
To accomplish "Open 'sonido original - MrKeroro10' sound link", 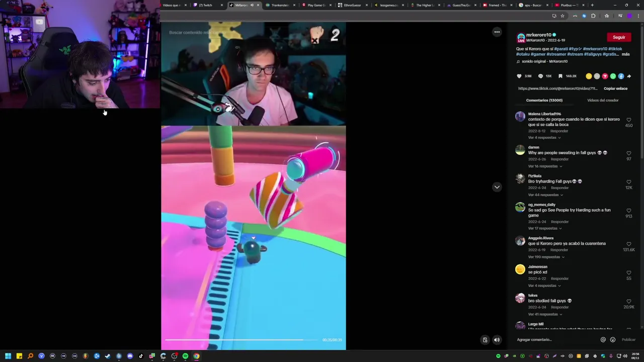I will point(545,61).
